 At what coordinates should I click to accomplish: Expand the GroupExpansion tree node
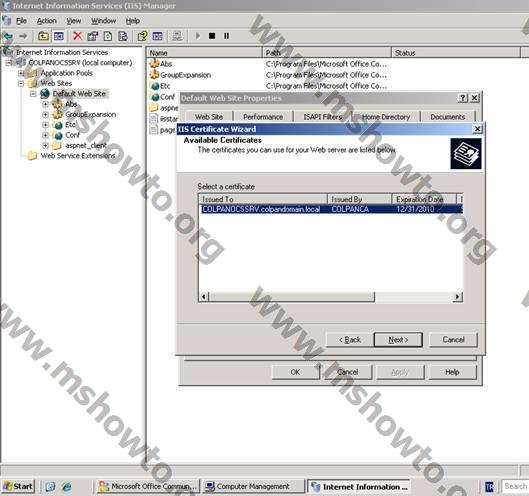point(45,114)
